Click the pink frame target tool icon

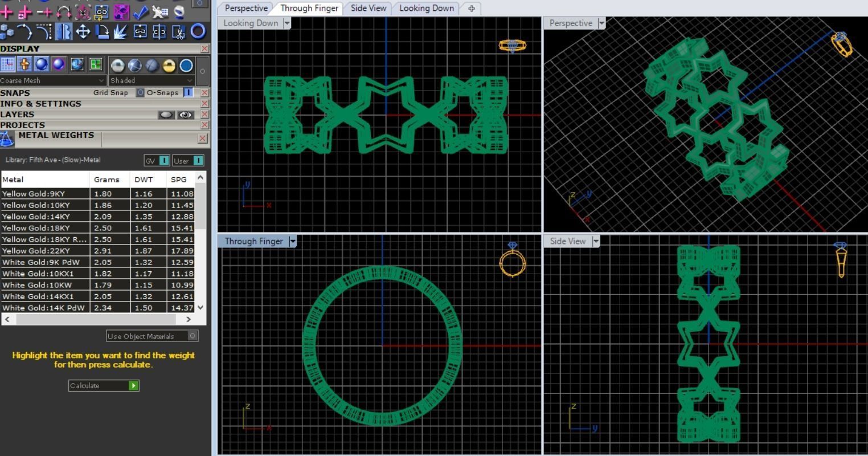pos(83,11)
